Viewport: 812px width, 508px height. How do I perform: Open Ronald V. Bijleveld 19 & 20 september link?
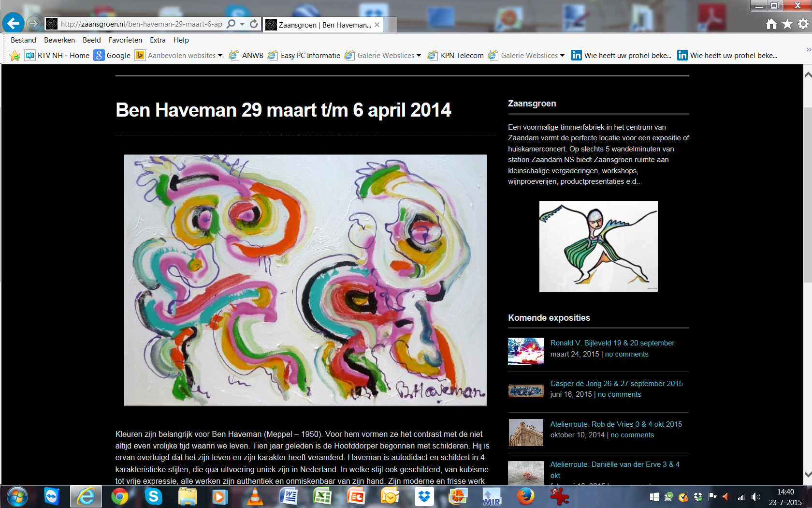point(612,343)
